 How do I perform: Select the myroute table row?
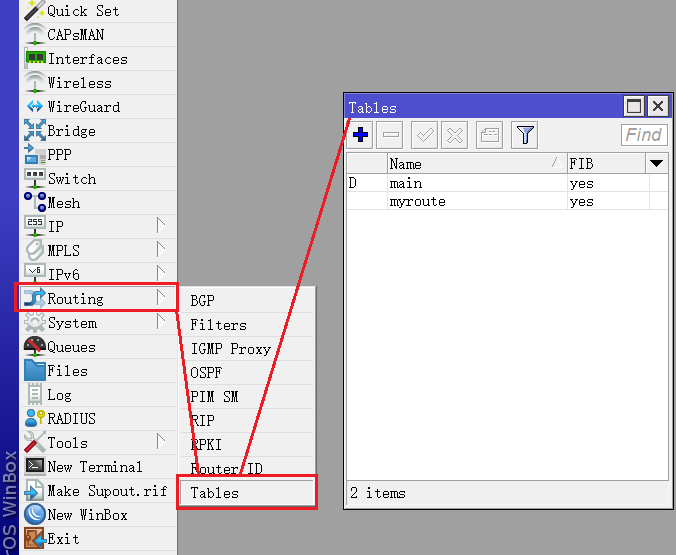coord(418,201)
